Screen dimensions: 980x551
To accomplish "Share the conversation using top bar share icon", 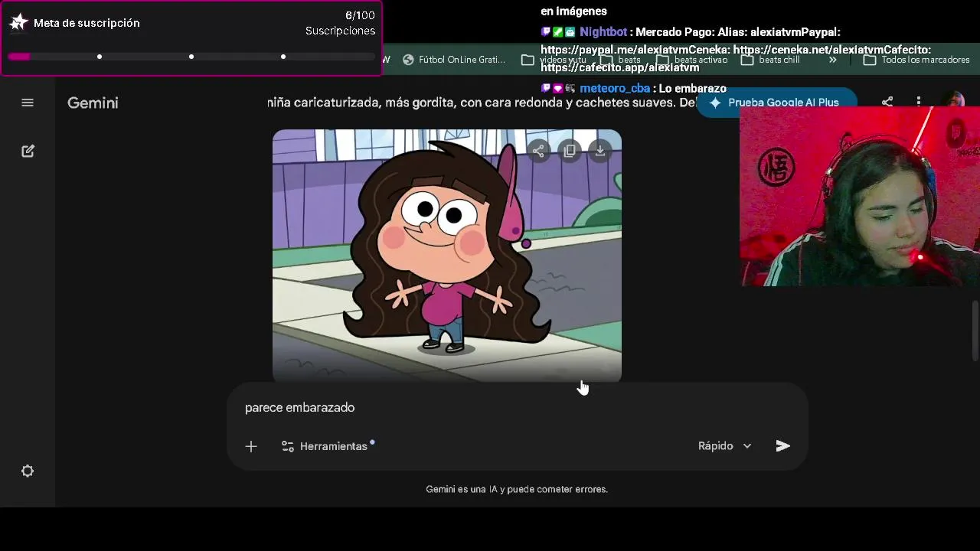I will coord(887,102).
